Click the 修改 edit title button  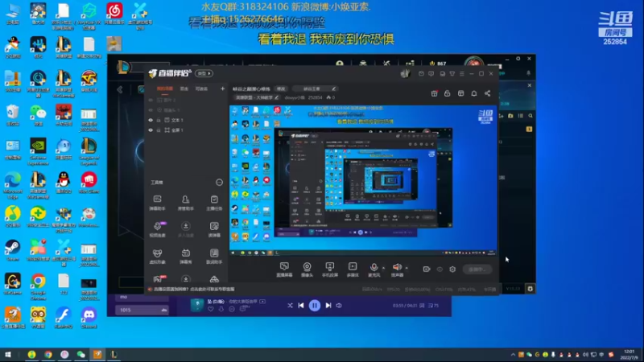281,88
